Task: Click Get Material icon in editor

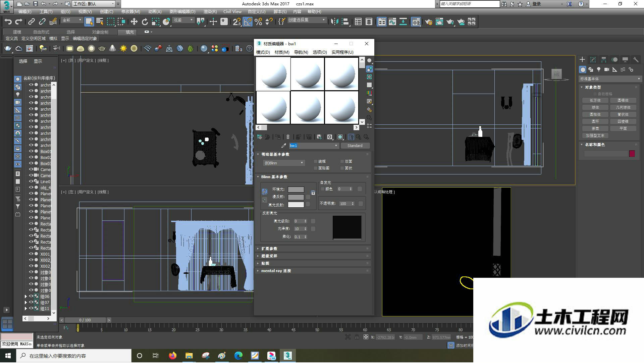Action: click(260, 137)
